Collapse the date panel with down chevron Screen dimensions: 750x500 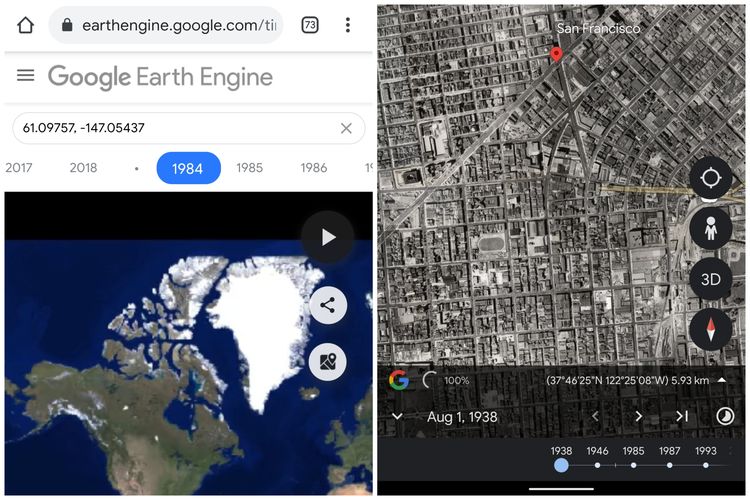pyautogui.click(x=397, y=416)
